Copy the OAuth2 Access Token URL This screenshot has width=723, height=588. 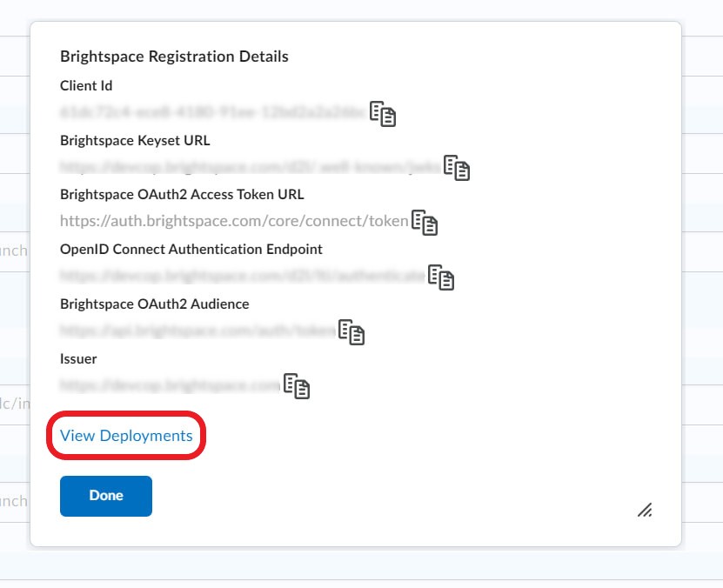click(x=425, y=223)
